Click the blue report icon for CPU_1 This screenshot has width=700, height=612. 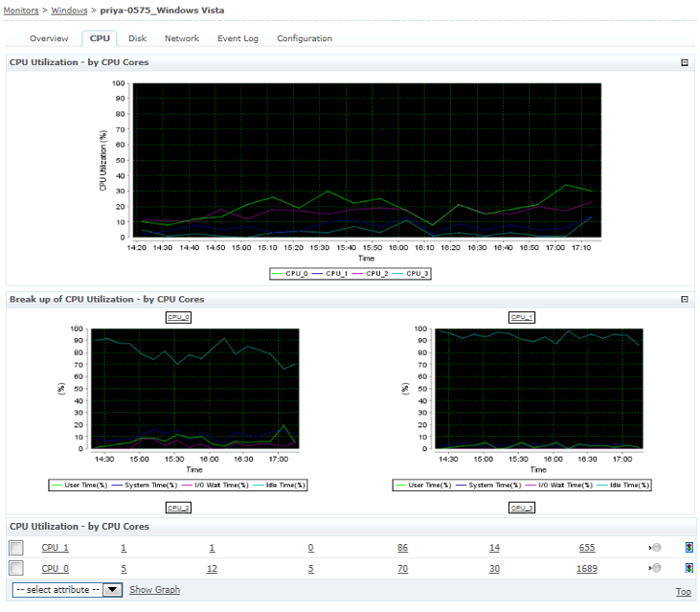tap(688, 548)
